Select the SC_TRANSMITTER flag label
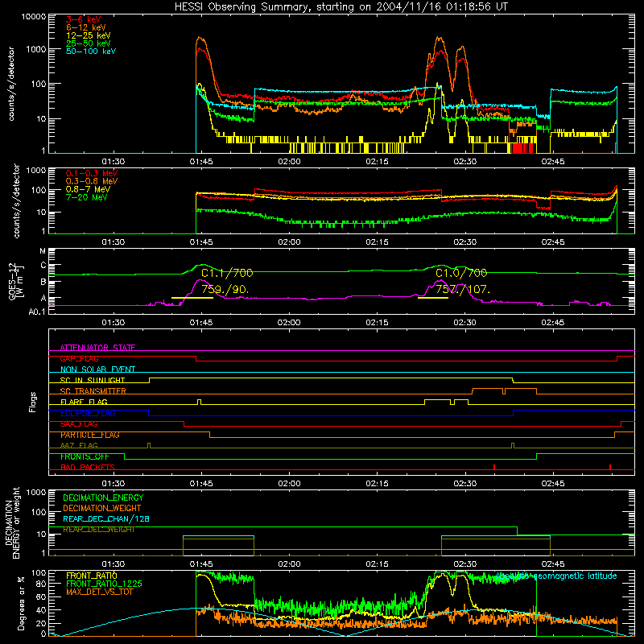Image resolution: width=644 pixels, height=644 pixels. (93, 391)
